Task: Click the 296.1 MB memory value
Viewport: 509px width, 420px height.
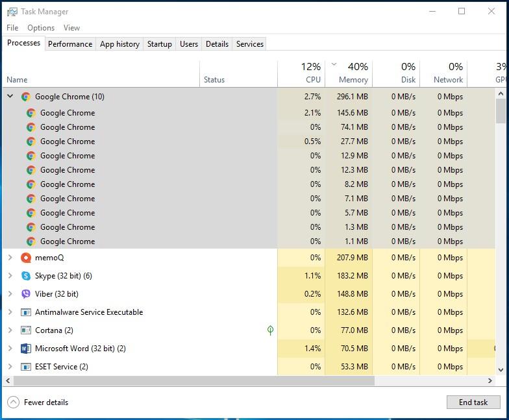Action: tap(352, 97)
